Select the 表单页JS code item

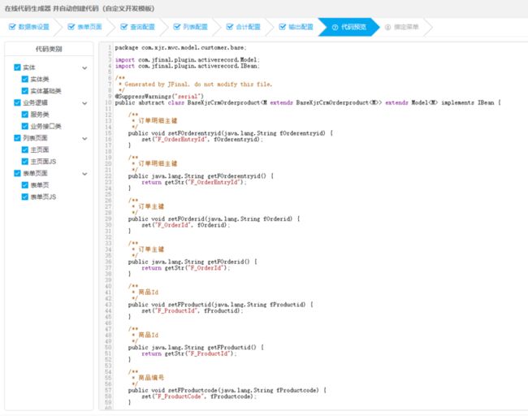pyautogui.click(x=43, y=197)
